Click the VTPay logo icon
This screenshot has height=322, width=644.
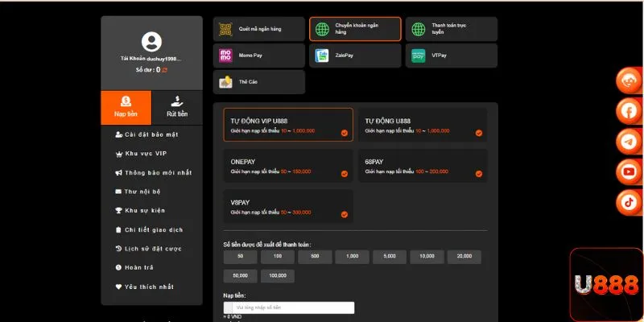point(418,56)
